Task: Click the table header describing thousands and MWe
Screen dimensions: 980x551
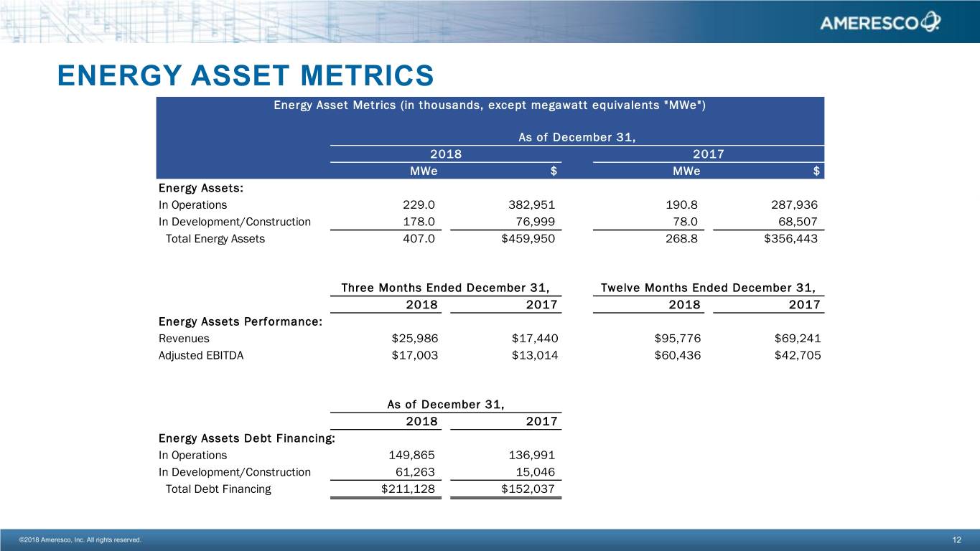Action: (490, 105)
